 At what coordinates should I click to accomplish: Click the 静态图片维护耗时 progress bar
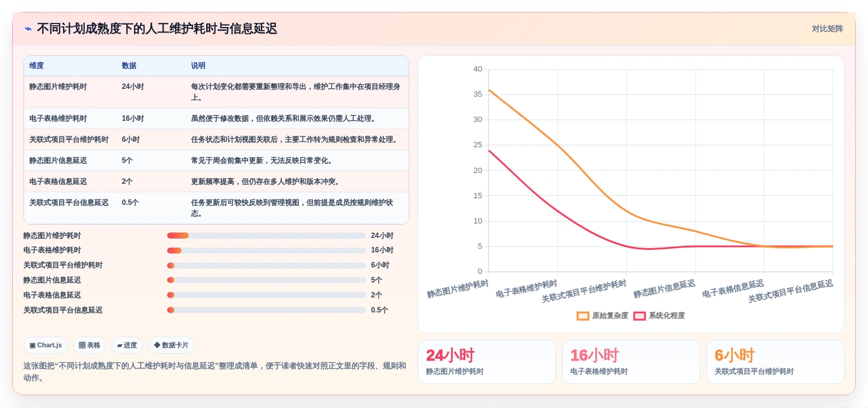click(x=266, y=236)
